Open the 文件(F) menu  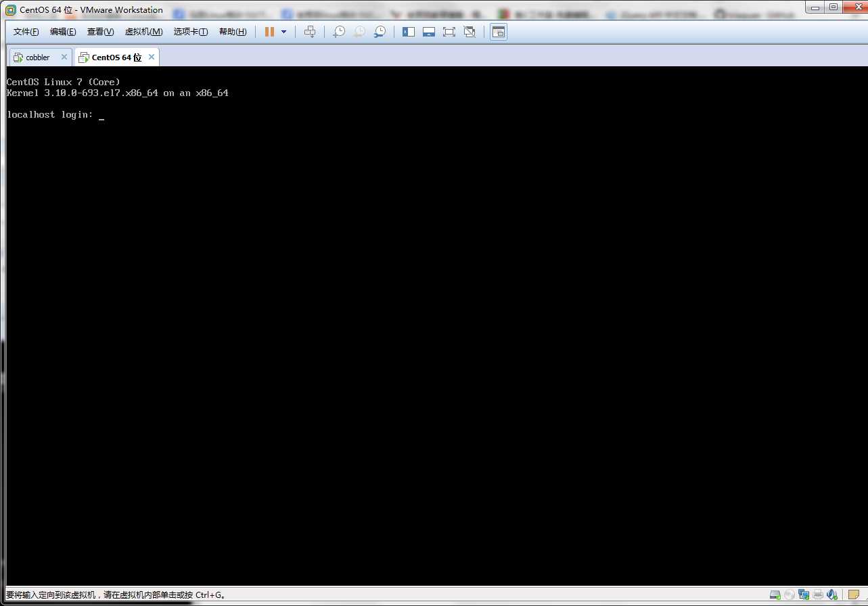point(26,32)
